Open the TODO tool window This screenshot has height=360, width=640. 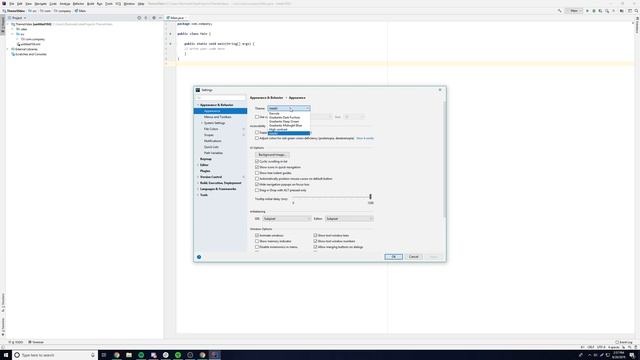[x=17, y=342]
